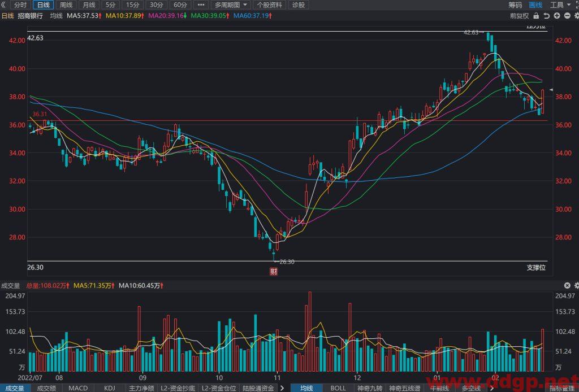
Task: Select the 陆股通资金 indicator tab
Action: tap(258, 388)
